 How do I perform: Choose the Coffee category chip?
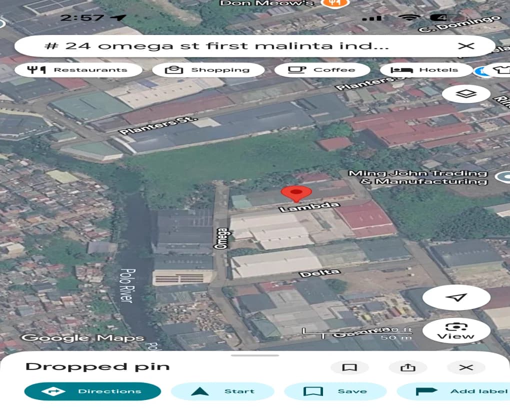coord(322,69)
